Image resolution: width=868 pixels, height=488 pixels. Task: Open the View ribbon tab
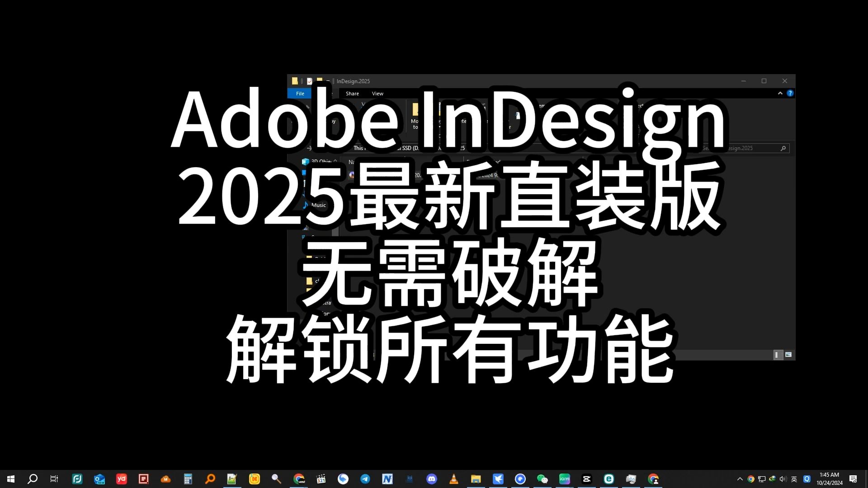pos(377,94)
